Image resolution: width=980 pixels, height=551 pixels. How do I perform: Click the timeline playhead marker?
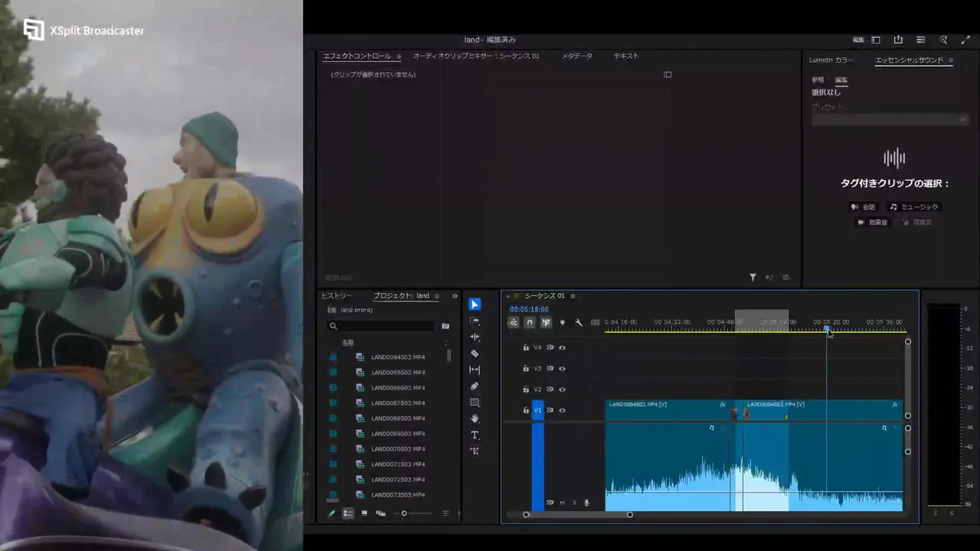(x=826, y=328)
